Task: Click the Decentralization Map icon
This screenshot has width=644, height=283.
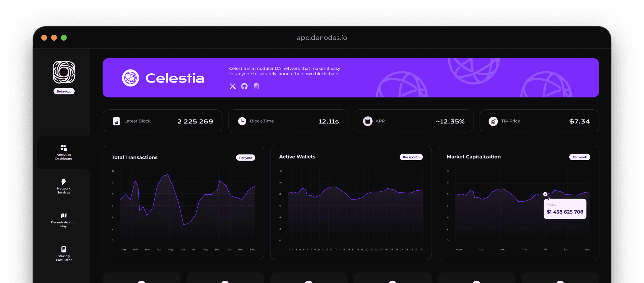Action: click(x=64, y=216)
